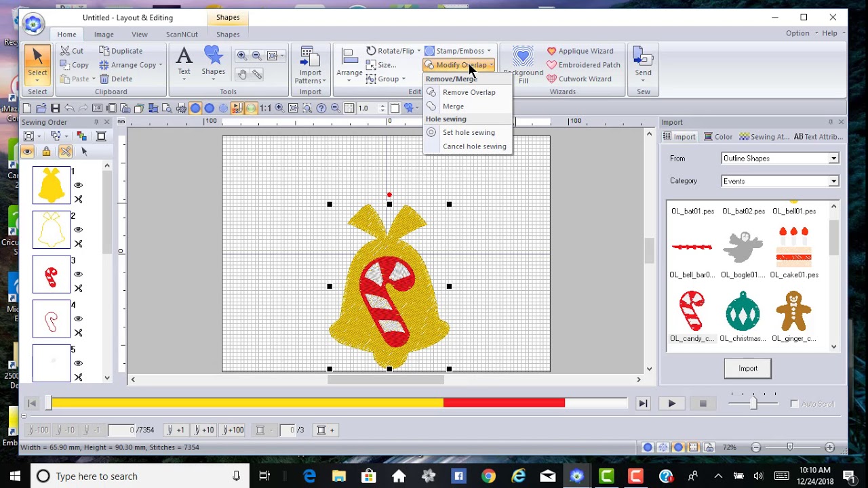Switch to the ScanNCut ribbon tab
This screenshot has height=488, width=868.
pyautogui.click(x=182, y=35)
